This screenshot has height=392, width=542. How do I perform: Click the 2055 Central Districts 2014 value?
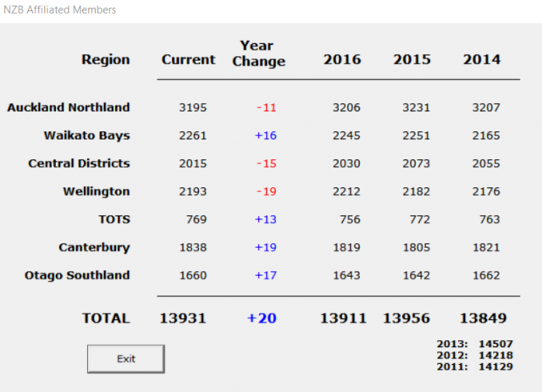coord(486,163)
